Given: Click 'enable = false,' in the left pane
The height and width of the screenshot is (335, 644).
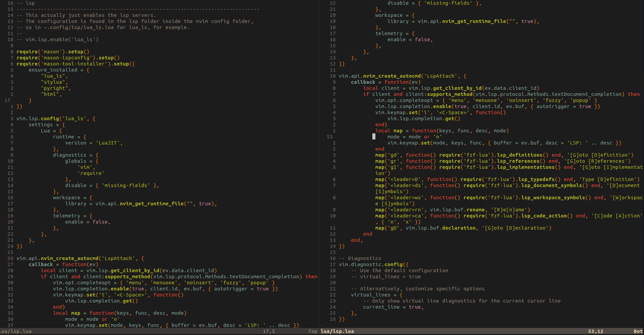Looking at the screenshot, I should (x=88, y=222).
